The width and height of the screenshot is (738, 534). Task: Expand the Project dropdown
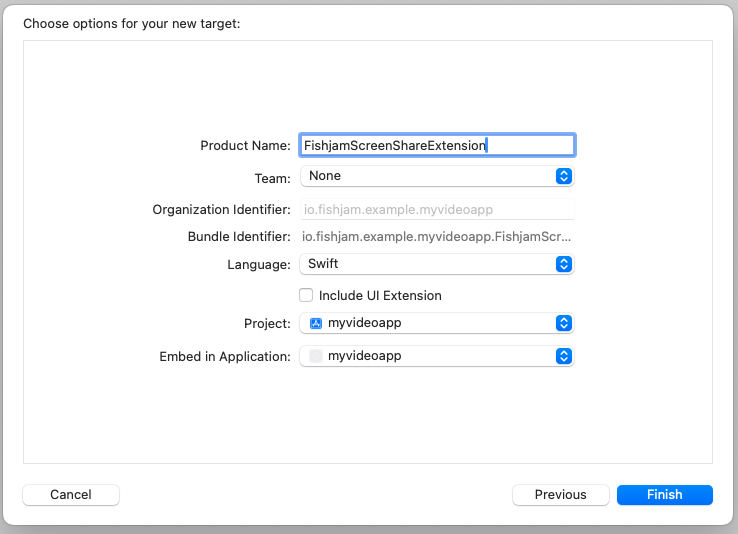[436, 323]
